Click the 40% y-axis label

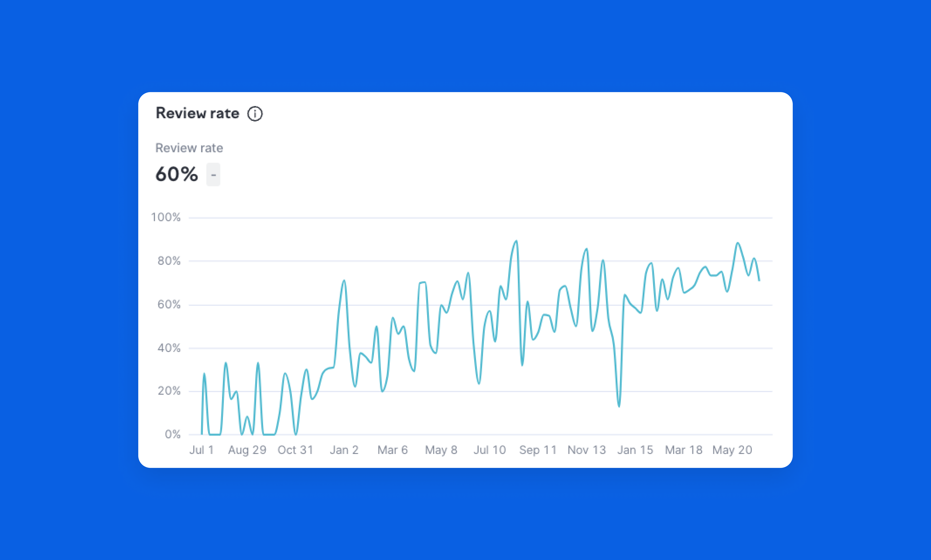point(169,348)
